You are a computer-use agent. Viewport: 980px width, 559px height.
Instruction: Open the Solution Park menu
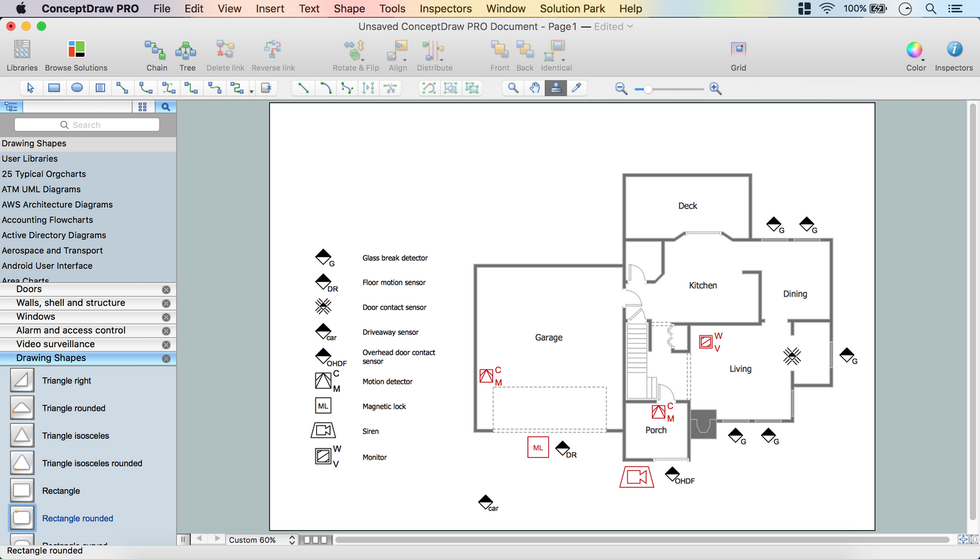(572, 8)
